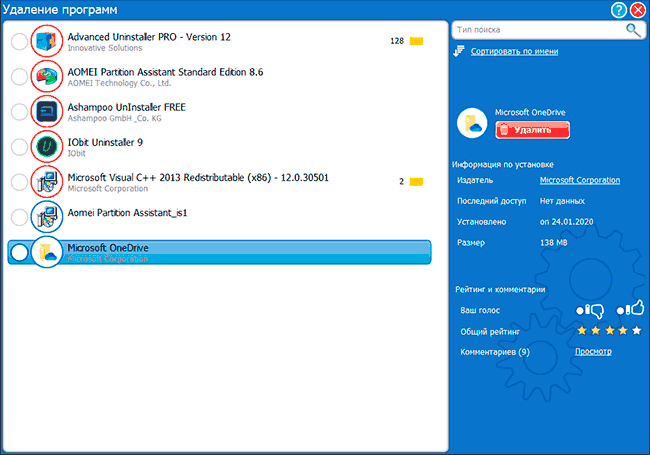Viewport: 650px width, 455px height.
Task: Check the AOMEI Partition Assistant Standard Edition circle
Action: pos(19,77)
